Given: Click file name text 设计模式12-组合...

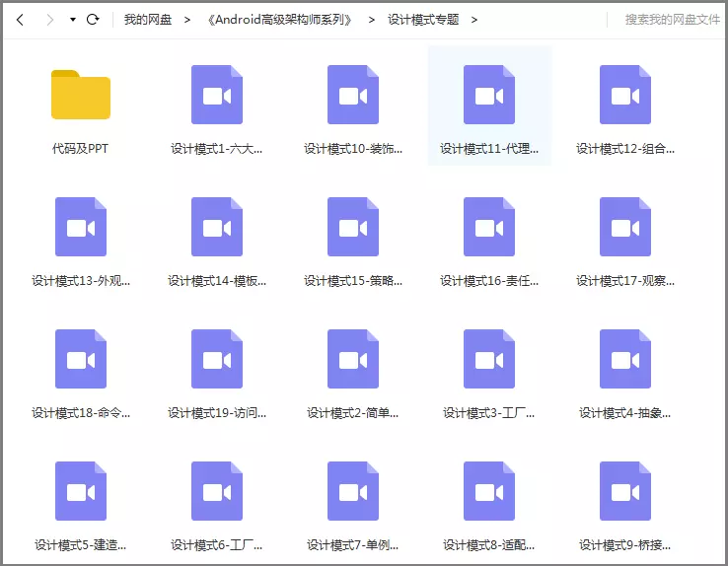Looking at the screenshot, I should 625,149.
